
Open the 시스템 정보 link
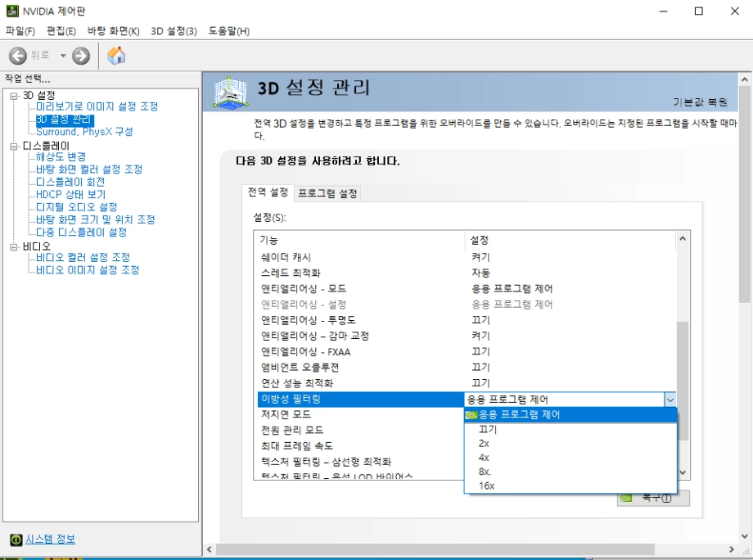(x=50, y=540)
